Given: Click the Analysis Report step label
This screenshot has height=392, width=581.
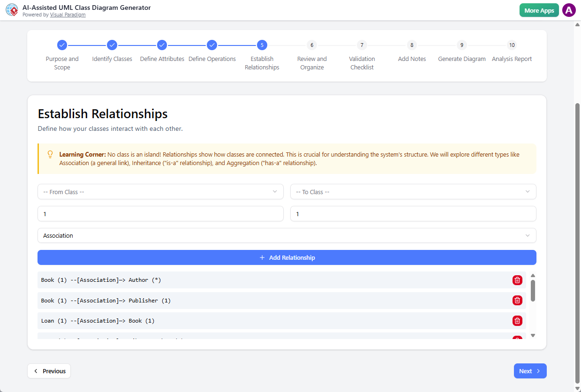Looking at the screenshot, I should (x=512, y=59).
